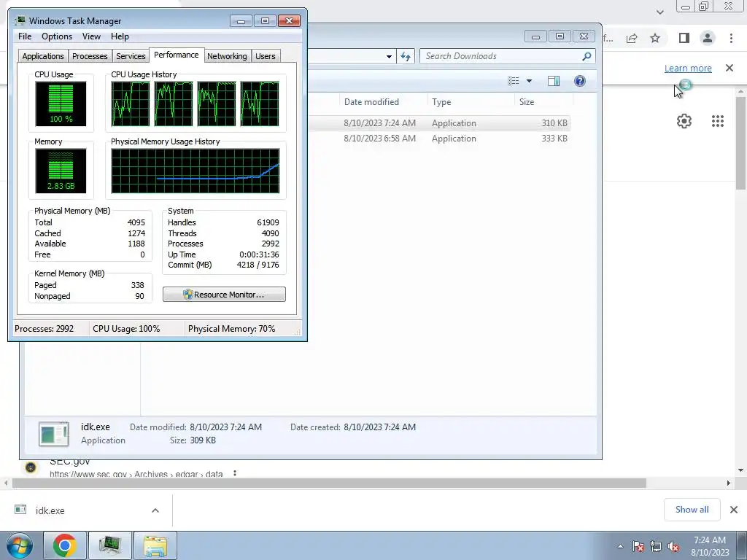Toggle the Explorer preview pane icon
Image resolution: width=747 pixels, height=560 pixels.
[x=554, y=81]
